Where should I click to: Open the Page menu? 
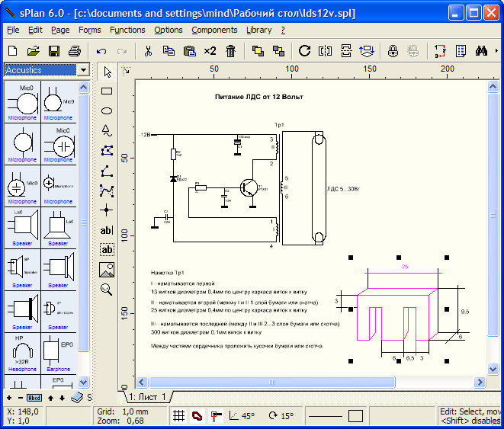(60, 30)
